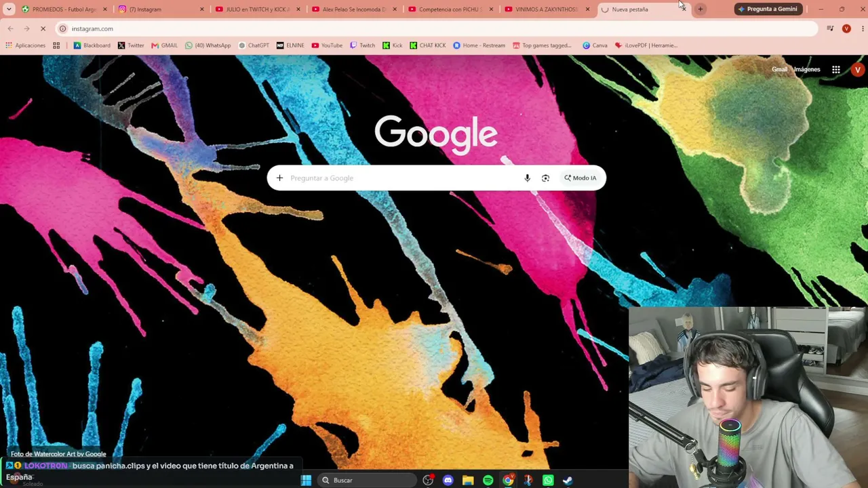Open WhatsApp from the taskbar
This screenshot has width=868, height=488.
click(548, 481)
